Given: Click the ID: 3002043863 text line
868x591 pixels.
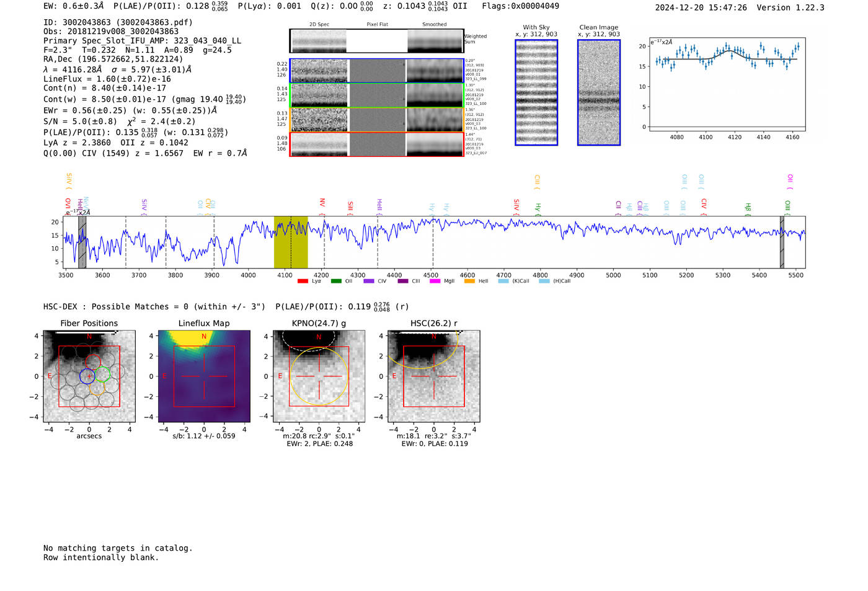Looking at the screenshot, I should 118,22.
